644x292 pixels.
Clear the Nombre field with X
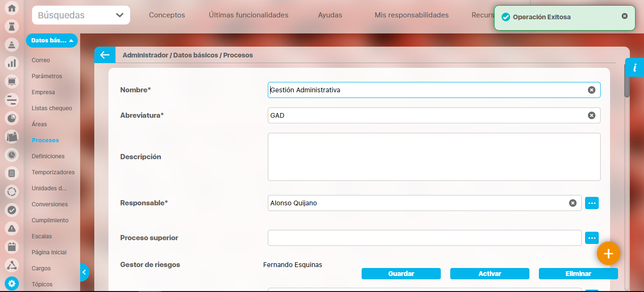coord(591,90)
